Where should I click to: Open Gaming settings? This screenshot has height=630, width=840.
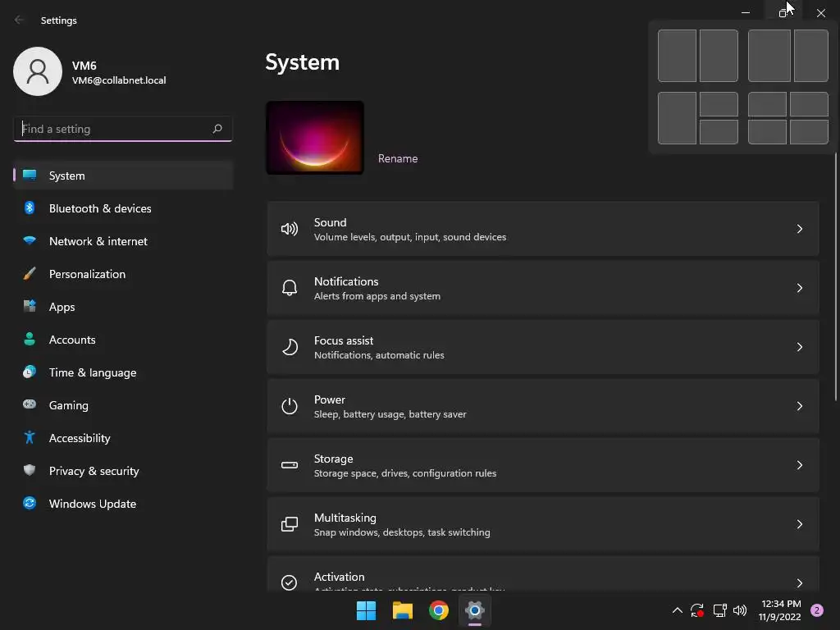pos(123,405)
